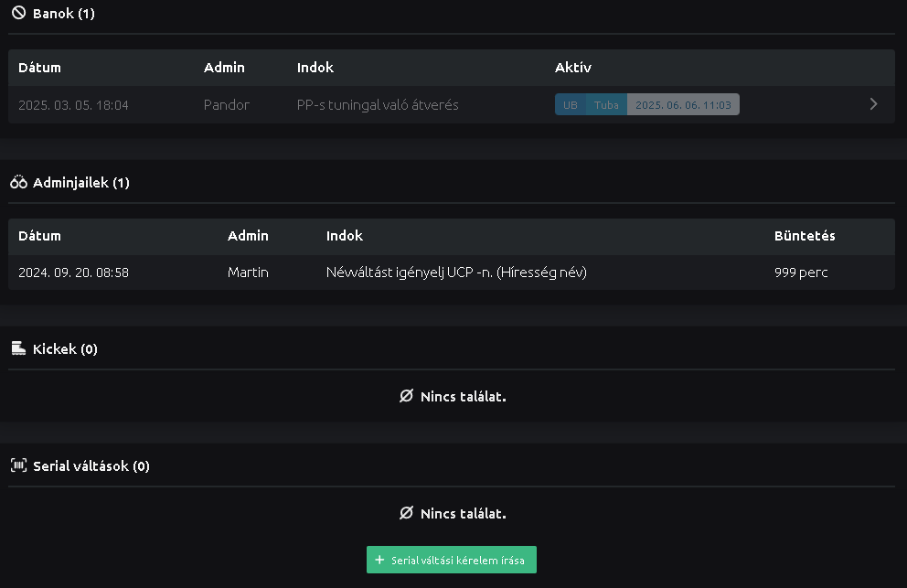Viewport: 907px width, 588px height.
Task: Click the Büntetés column header
Action: [x=805, y=236]
